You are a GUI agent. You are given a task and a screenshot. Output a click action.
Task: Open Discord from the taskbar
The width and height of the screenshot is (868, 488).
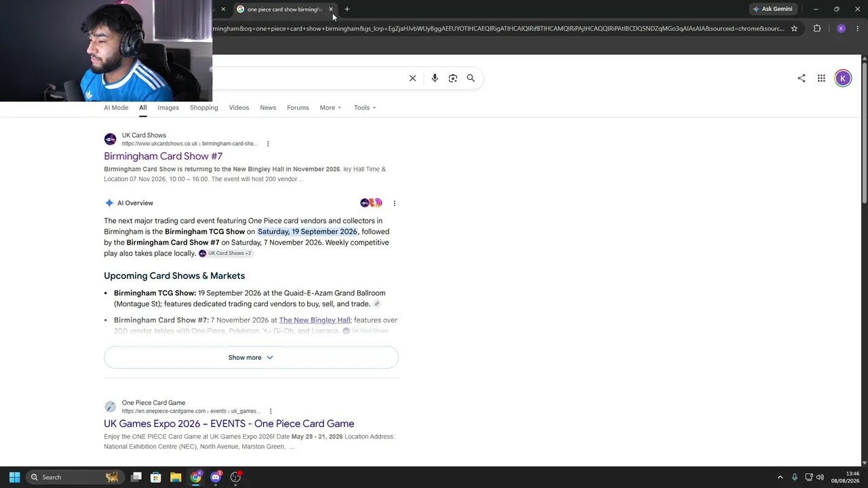tap(216, 477)
